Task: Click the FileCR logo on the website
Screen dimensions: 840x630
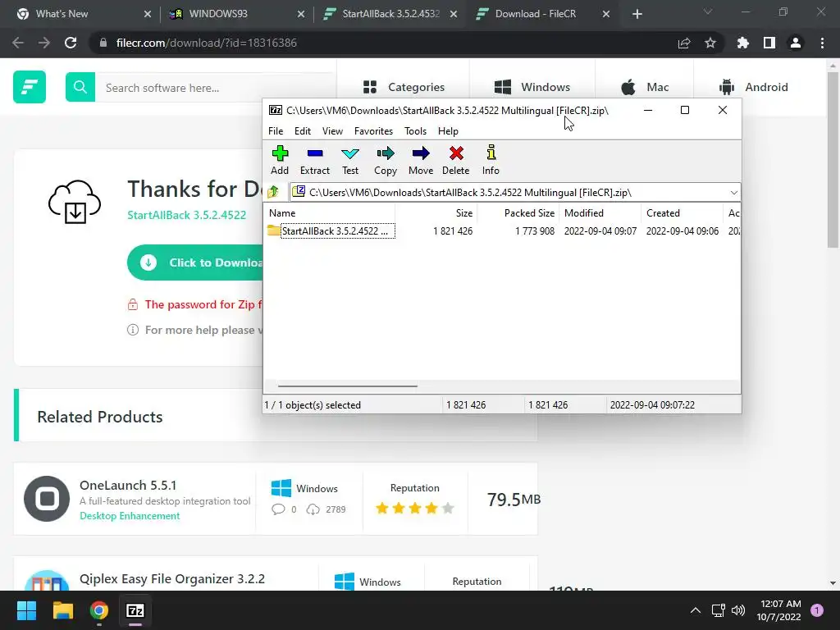Action: pos(30,87)
